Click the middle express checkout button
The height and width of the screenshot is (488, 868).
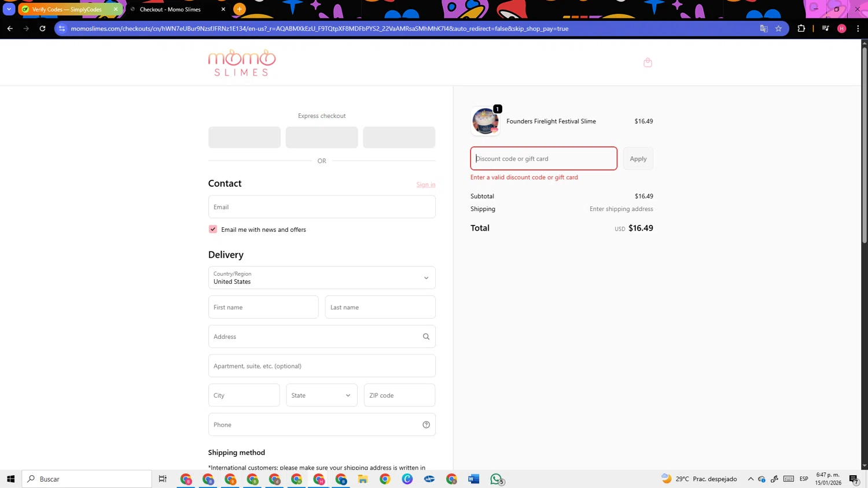[x=322, y=137]
